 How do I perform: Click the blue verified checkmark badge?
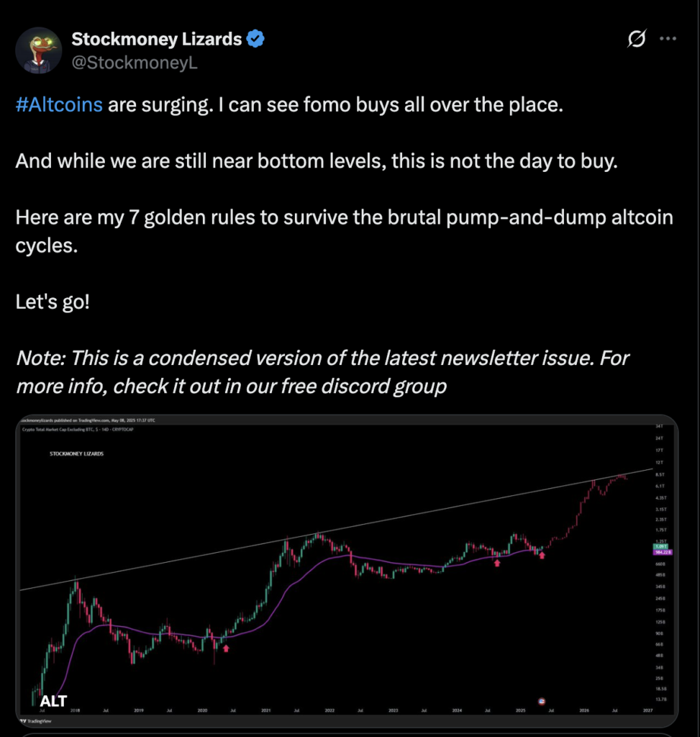click(255, 39)
